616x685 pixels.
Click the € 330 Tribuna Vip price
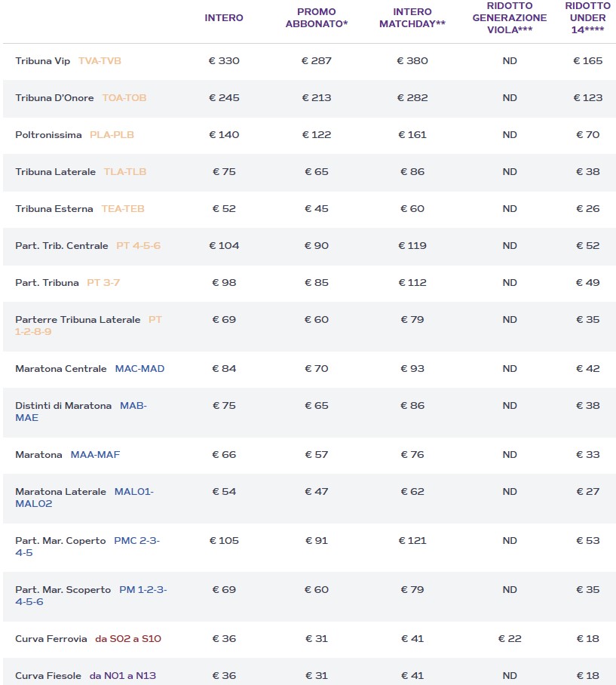pos(224,61)
